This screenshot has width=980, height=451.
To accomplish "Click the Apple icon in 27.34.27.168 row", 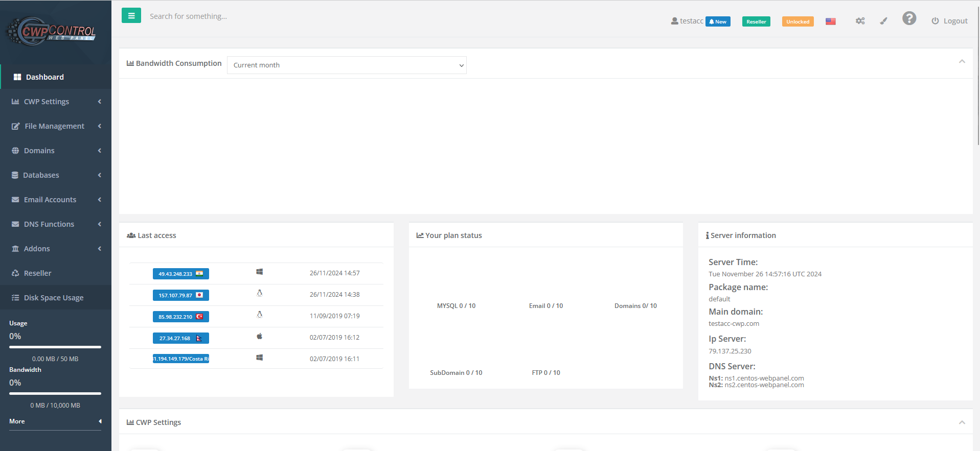I will coord(260,336).
